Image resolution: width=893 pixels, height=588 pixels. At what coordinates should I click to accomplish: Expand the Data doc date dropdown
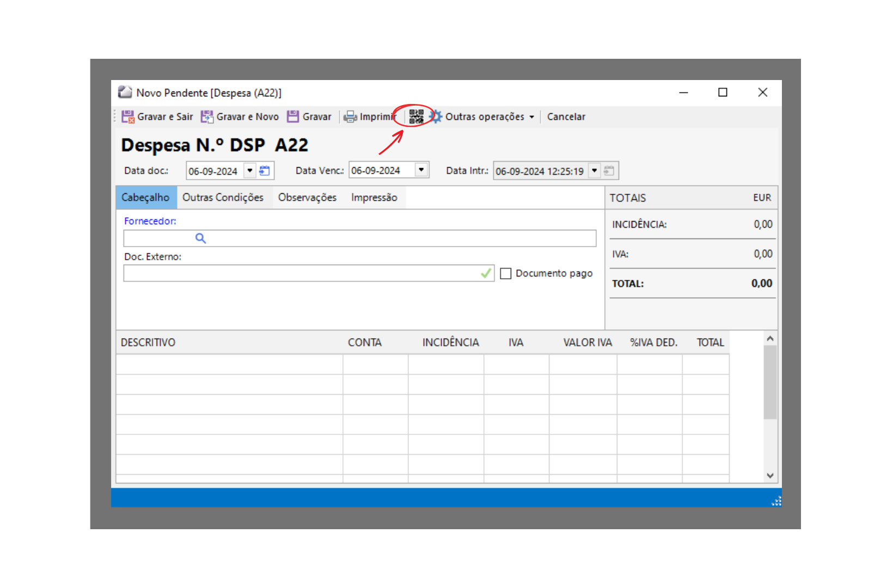point(250,171)
